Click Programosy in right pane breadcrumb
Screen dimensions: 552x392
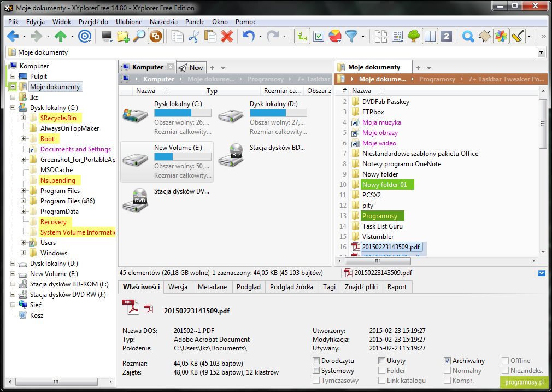[x=437, y=79]
